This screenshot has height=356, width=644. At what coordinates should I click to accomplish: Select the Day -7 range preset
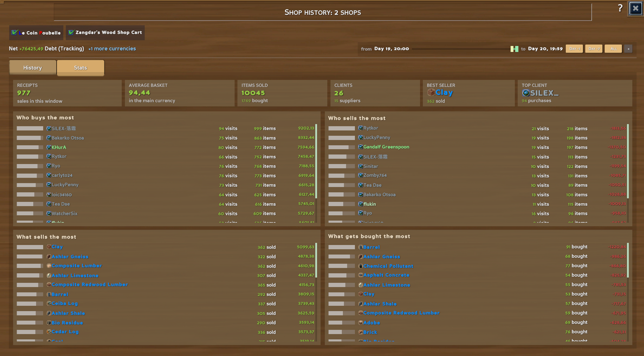594,49
